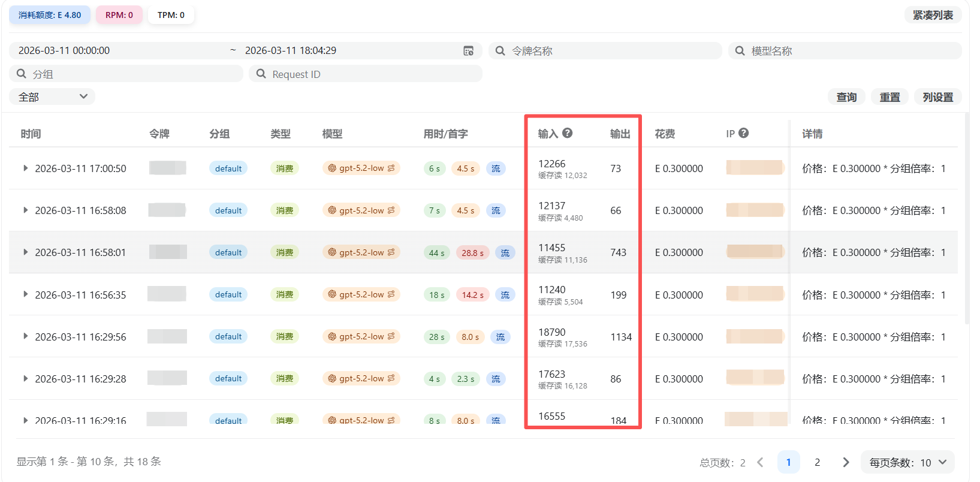Open the 全部 type filter dropdown
The height and width of the screenshot is (482, 980).
pyautogui.click(x=52, y=97)
